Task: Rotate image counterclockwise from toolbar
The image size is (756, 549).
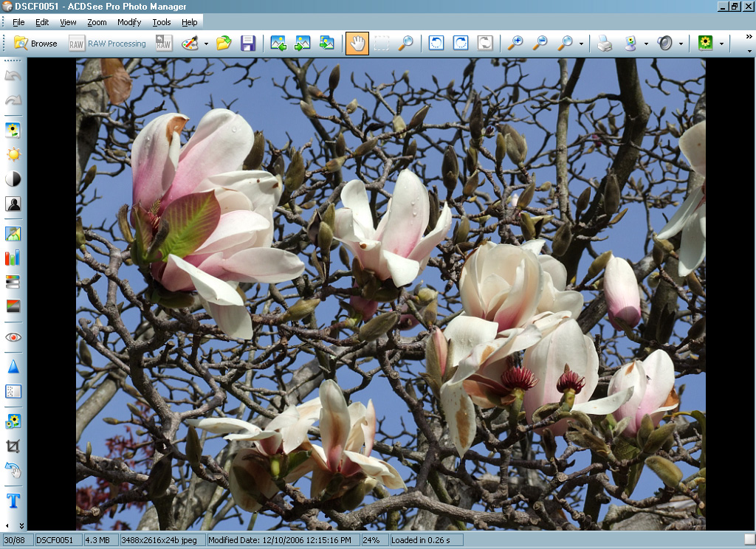Action: coord(436,44)
